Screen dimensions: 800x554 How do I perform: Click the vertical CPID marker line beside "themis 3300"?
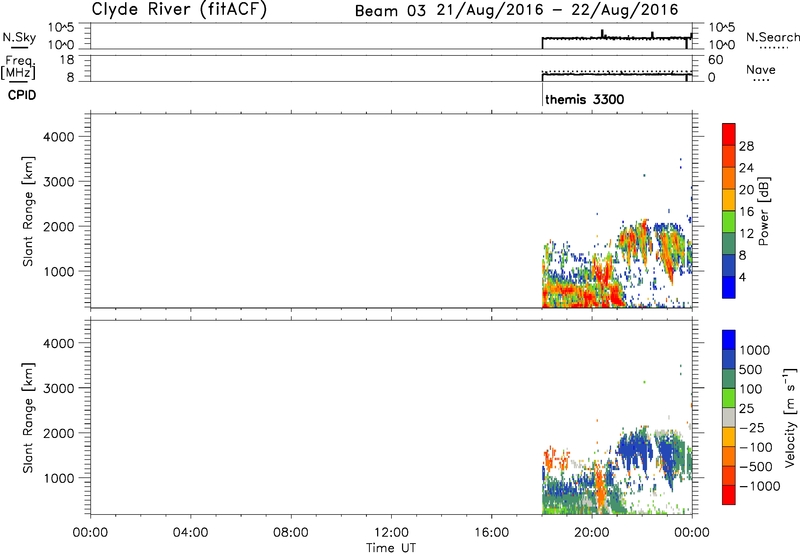pyautogui.click(x=542, y=94)
